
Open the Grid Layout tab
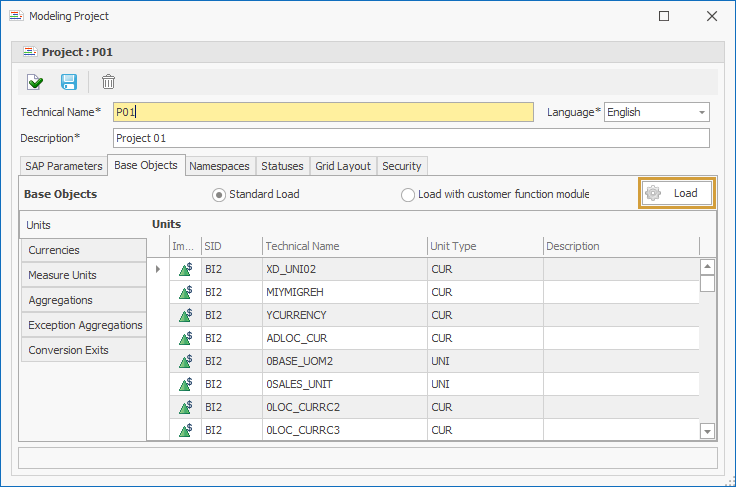point(343,166)
